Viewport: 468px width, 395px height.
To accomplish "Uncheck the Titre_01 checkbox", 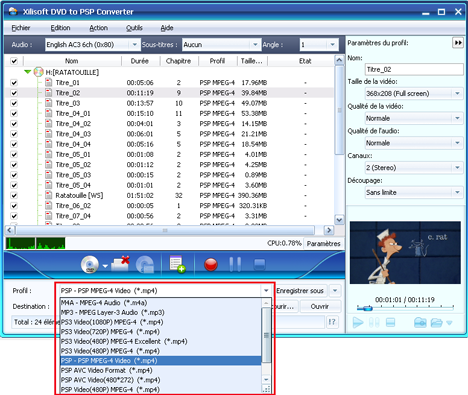I will point(14,83).
